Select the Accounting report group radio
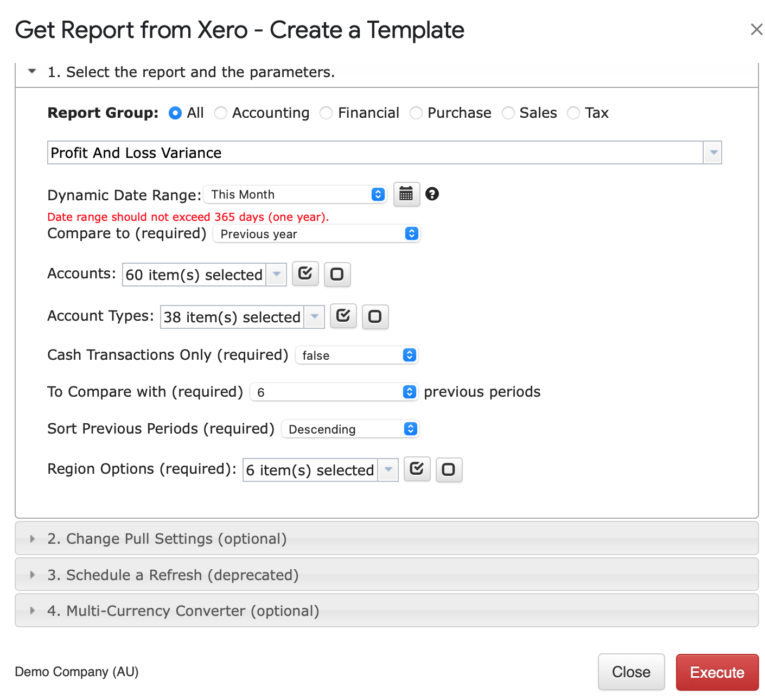765x700 pixels. point(220,113)
